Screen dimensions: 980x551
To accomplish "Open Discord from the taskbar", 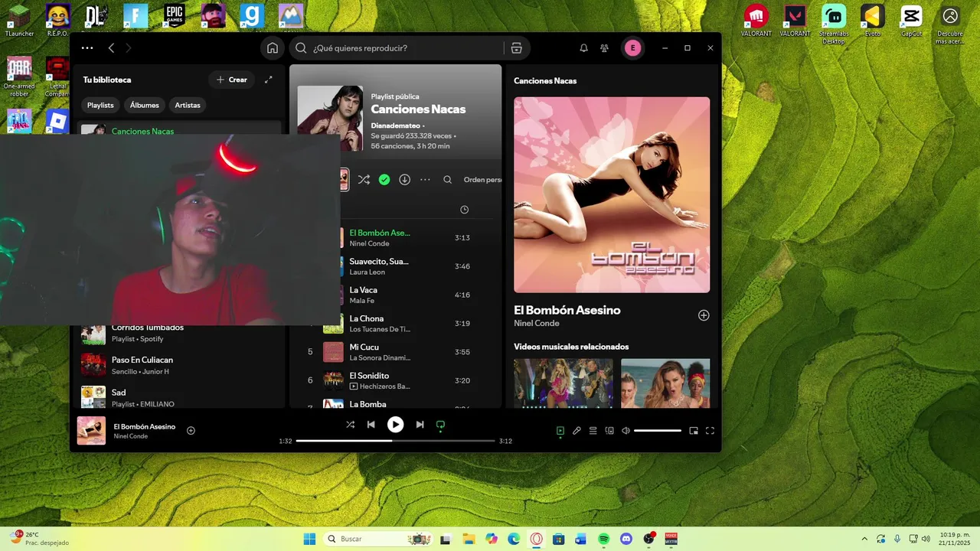I will coord(626,539).
